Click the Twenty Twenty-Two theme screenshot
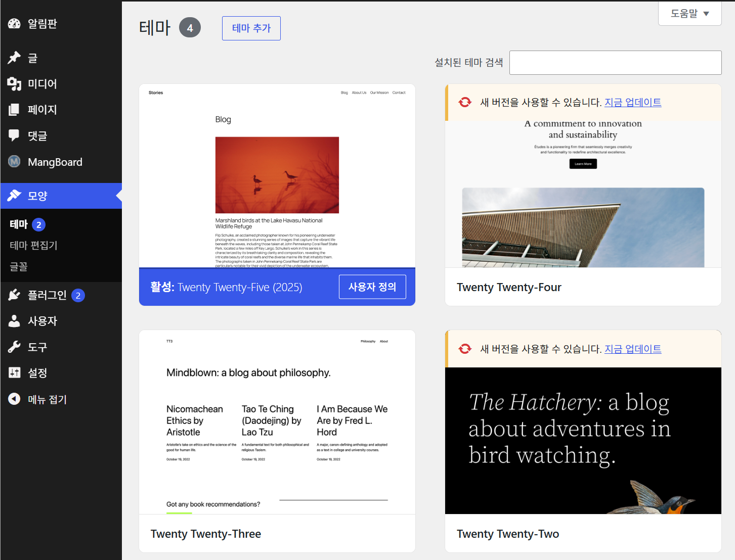This screenshot has height=560, width=735. (x=583, y=441)
